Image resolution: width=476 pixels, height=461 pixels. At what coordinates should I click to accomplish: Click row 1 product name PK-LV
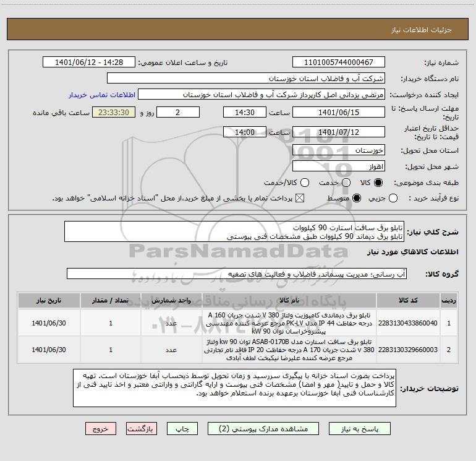289,323
